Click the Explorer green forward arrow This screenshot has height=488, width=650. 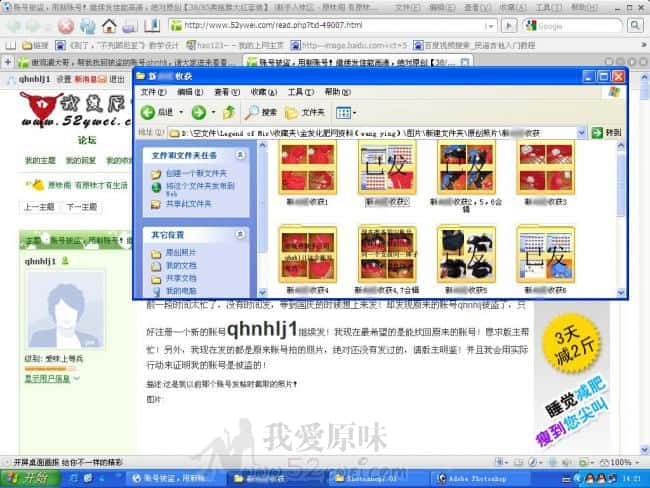coord(199,112)
